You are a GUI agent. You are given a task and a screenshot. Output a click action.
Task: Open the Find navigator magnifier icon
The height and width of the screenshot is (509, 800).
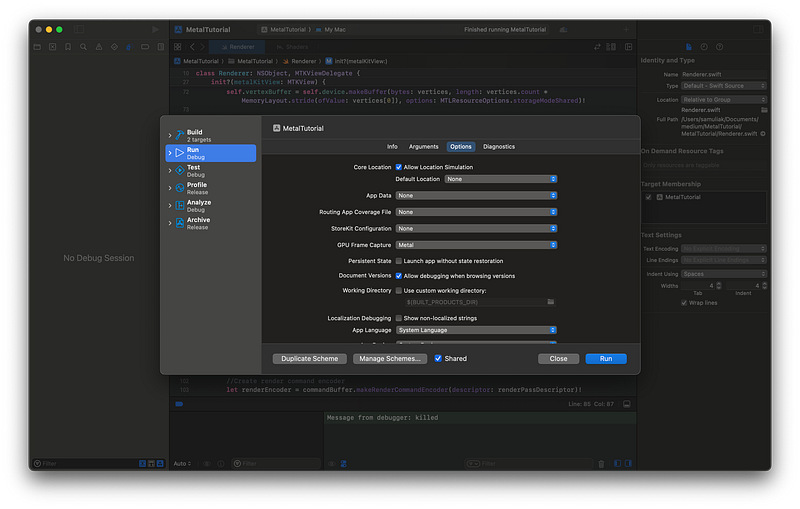[x=83, y=47]
